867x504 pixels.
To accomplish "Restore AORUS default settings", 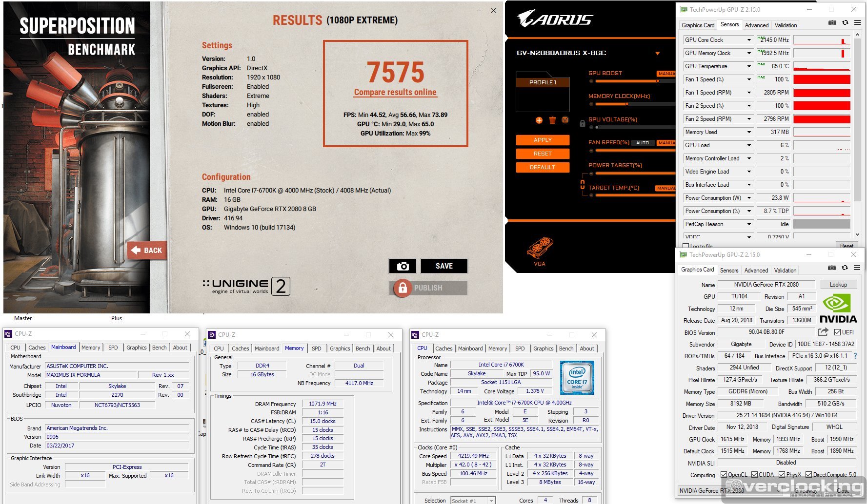I will pyautogui.click(x=543, y=167).
